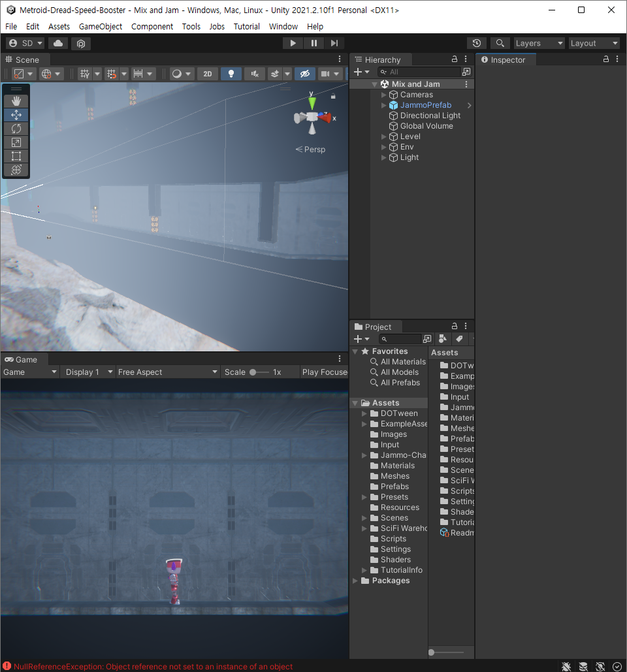Lock the Inspector panel

click(x=605, y=59)
